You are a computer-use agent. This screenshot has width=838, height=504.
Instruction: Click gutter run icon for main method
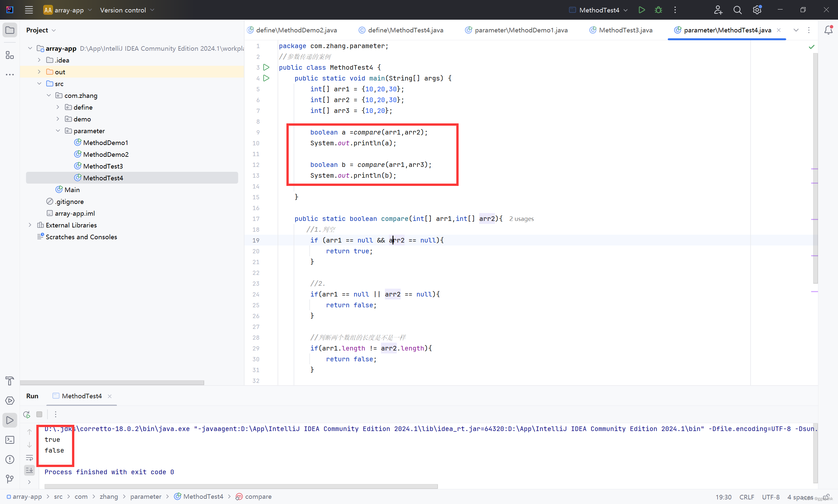coord(266,78)
